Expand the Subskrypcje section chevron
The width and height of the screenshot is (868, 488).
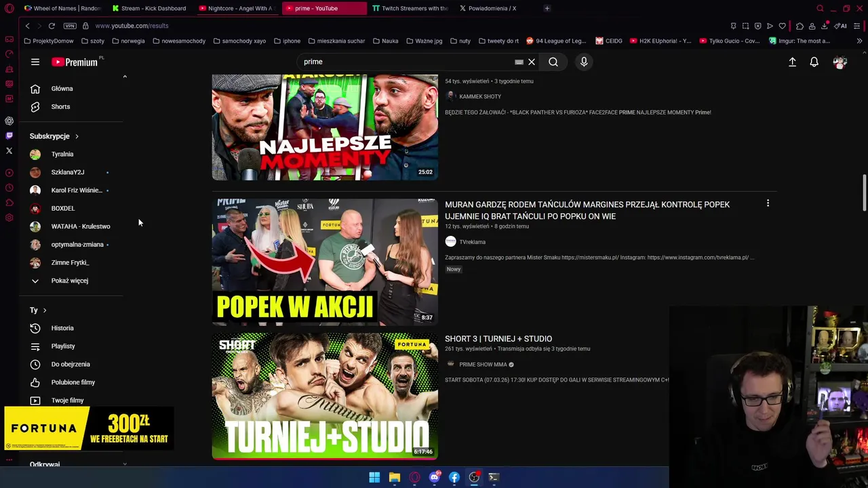pyautogui.click(x=77, y=136)
